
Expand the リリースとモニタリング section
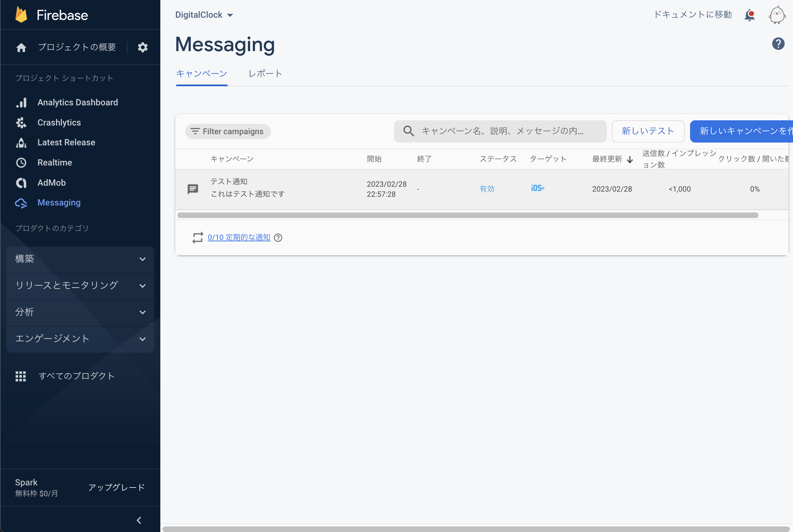tap(80, 285)
